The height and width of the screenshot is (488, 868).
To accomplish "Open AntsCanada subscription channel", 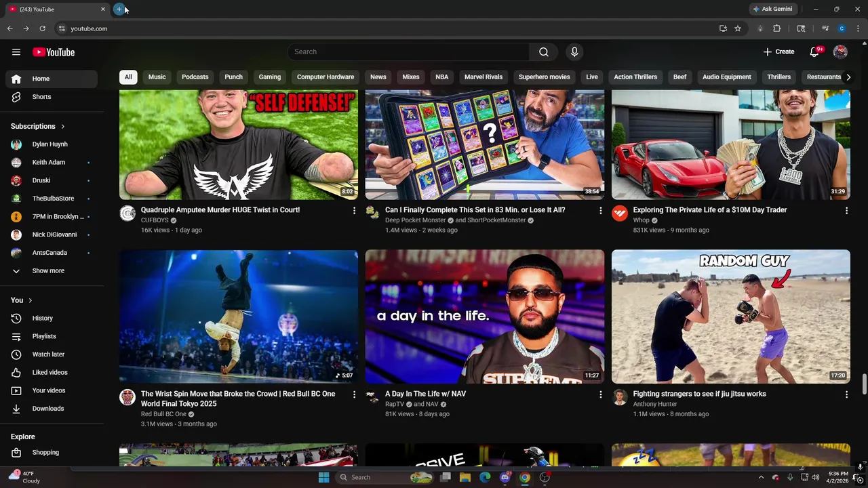I will point(52,253).
